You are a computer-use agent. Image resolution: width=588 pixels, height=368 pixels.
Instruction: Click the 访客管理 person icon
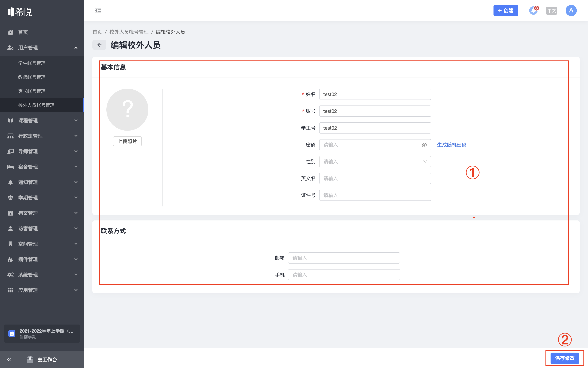coord(10,228)
